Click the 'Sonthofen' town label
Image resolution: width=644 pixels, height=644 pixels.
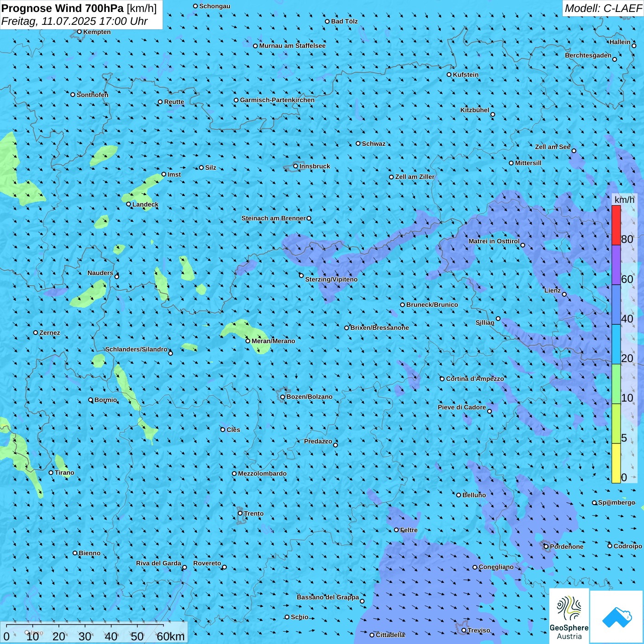click(x=92, y=95)
